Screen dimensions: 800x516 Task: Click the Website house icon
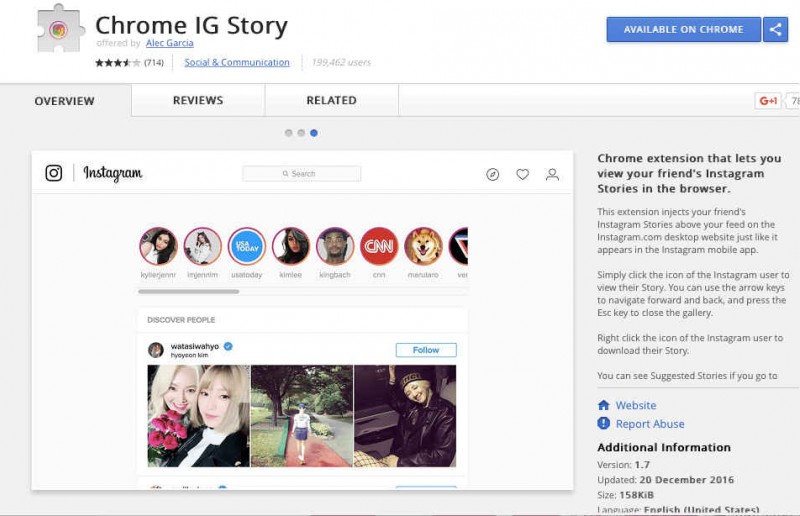[x=604, y=405]
